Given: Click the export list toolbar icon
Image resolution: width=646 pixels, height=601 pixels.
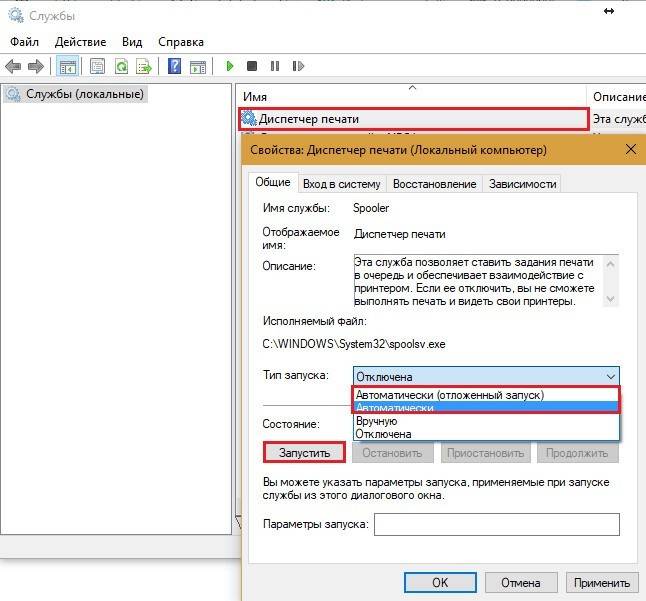Looking at the screenshot, I should (x=144, y=66).
